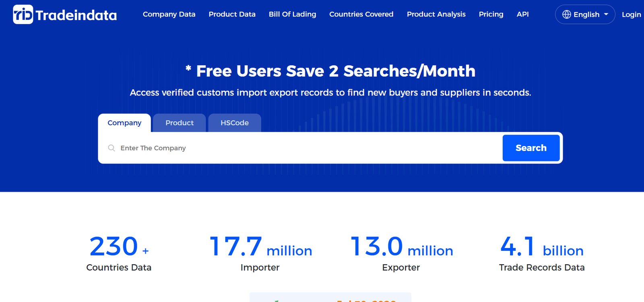Open the English language dropdown
Screen dimensions: 644x302
coord(585,14)
